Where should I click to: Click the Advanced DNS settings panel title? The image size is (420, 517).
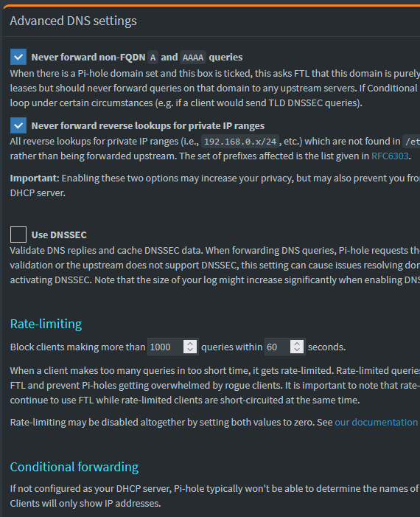(x=73, y=21)
